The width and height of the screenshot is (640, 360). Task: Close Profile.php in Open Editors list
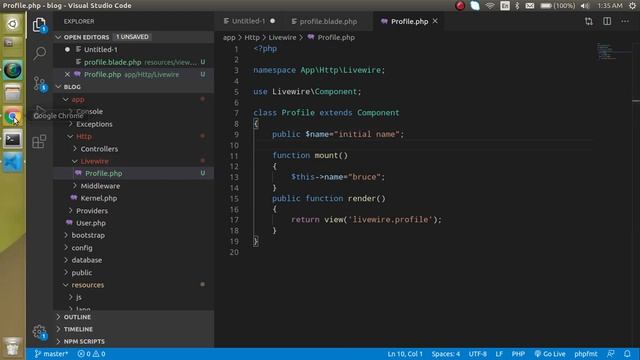67,74
